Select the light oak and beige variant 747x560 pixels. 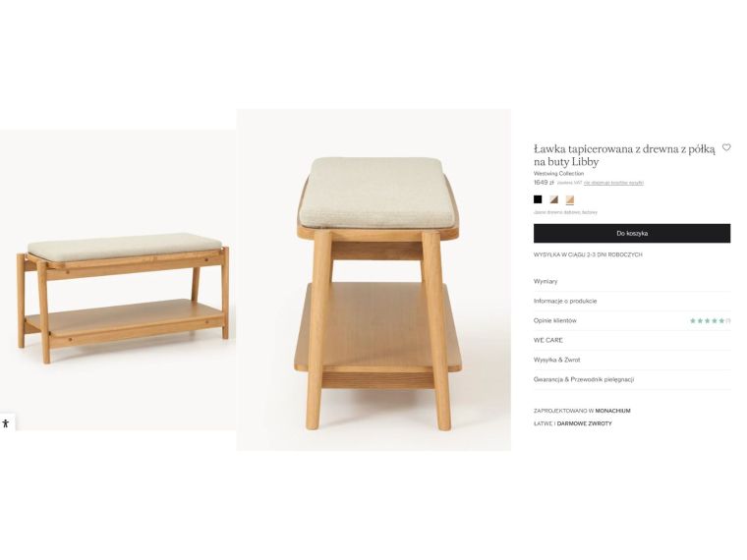click(570, 199)
